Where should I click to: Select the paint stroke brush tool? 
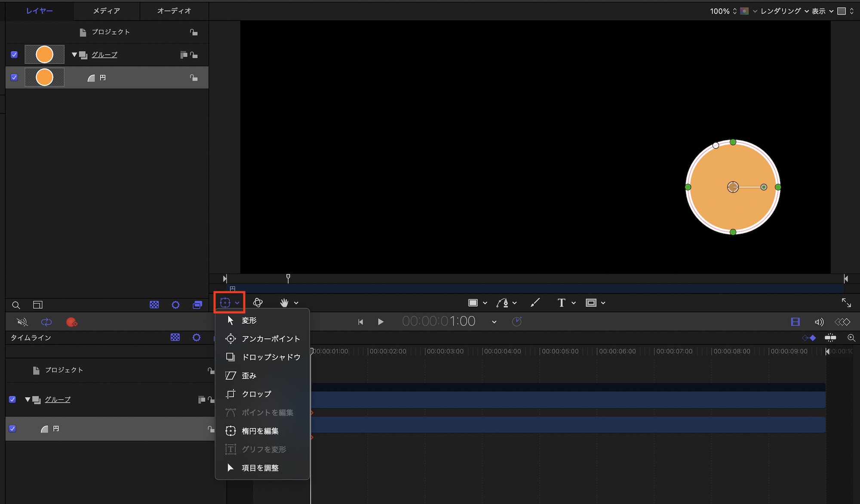click(535, 302)
